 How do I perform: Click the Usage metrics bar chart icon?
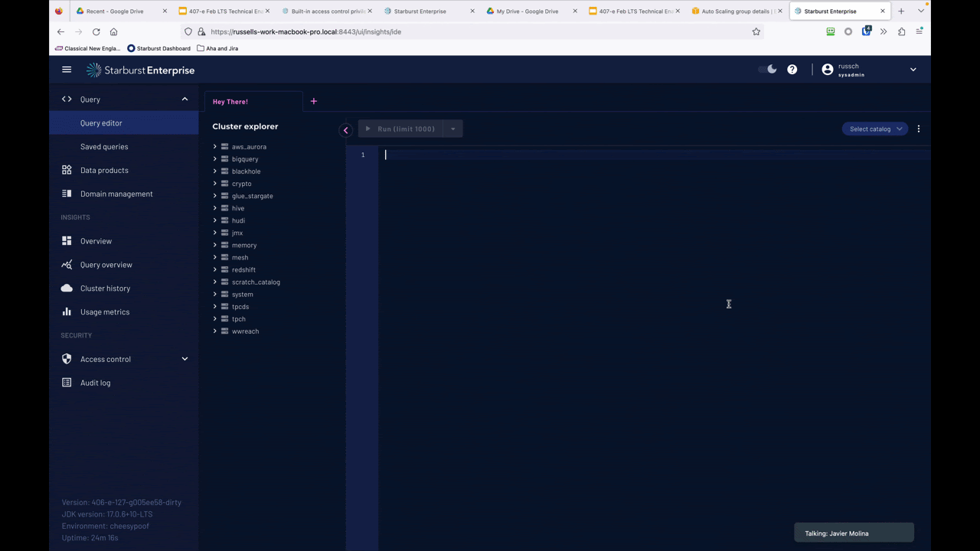pos(67,312)
